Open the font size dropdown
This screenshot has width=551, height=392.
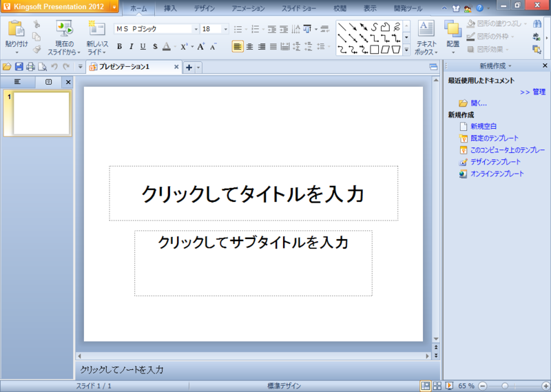pos(226,29)
